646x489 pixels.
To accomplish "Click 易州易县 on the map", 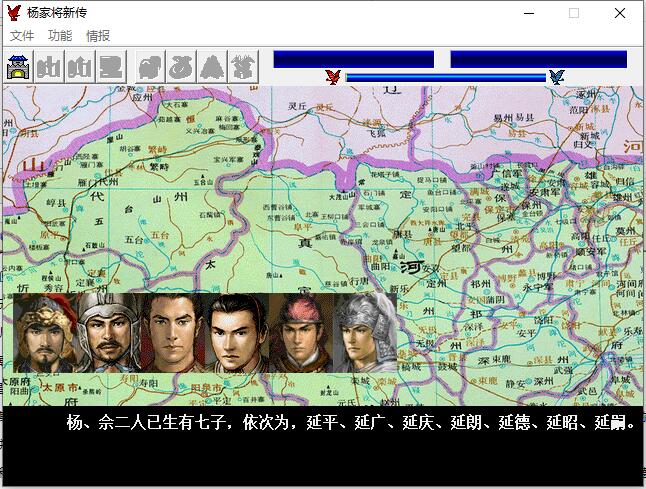I will (x=514, y=118).
